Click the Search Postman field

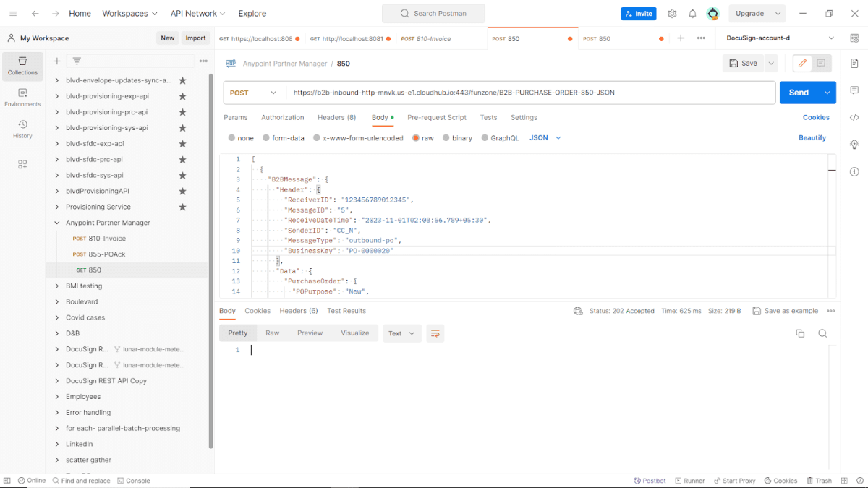tap(433, 13)
